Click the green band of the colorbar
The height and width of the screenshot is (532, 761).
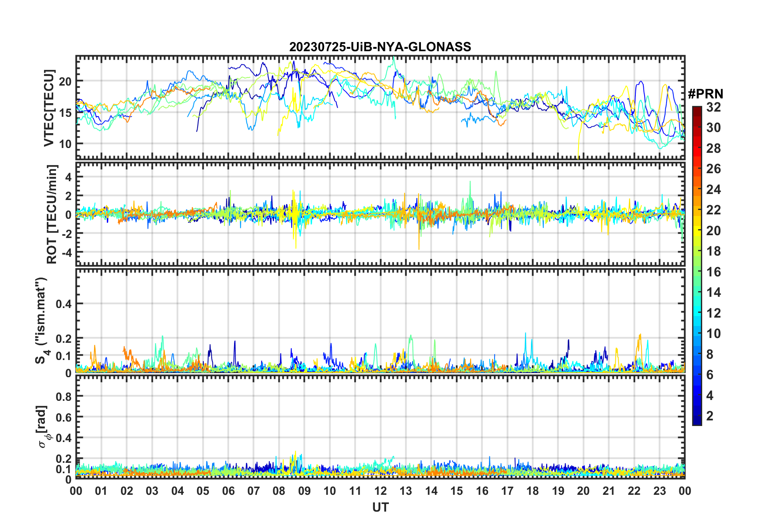tap(697, 272)
